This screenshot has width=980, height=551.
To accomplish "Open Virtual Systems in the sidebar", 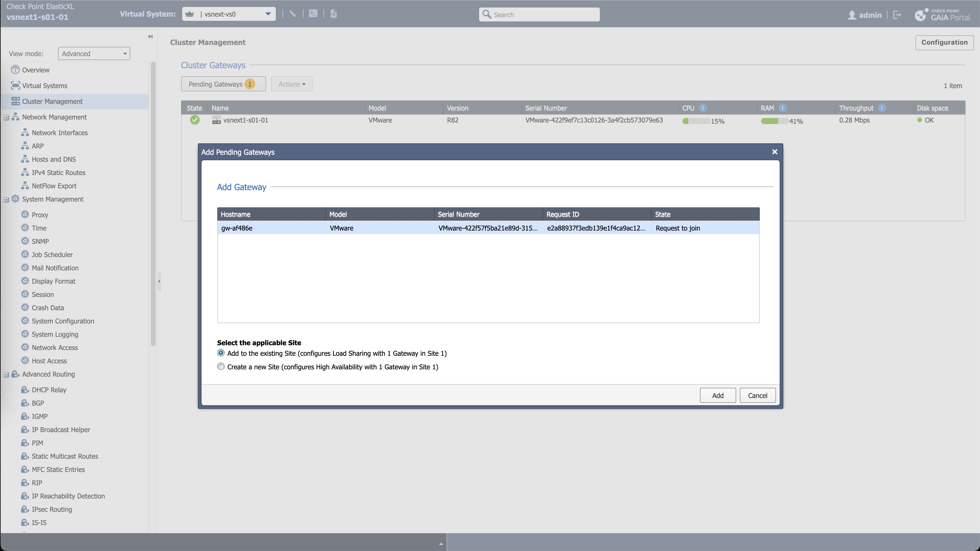I will (x=45, y=86).
